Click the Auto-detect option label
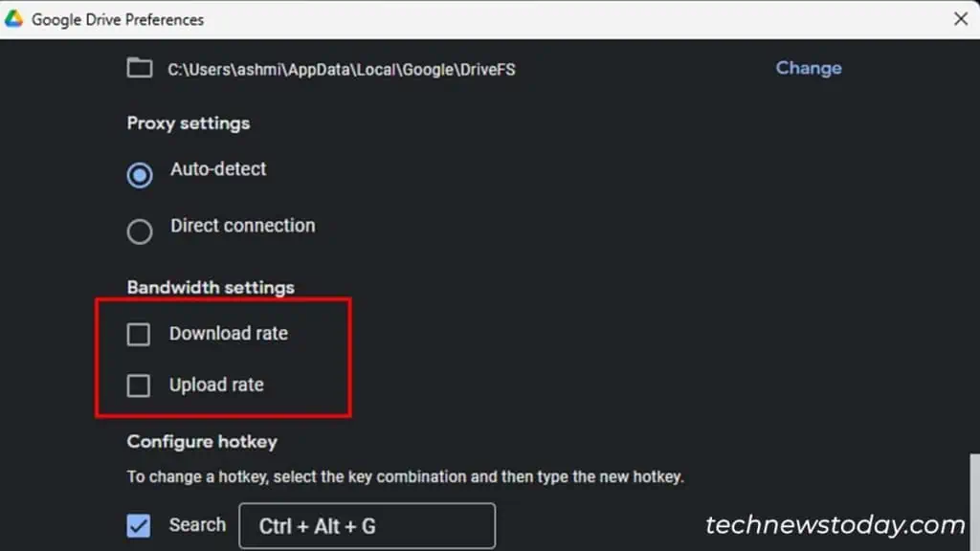The image size is (980, 551). point(218,169)
